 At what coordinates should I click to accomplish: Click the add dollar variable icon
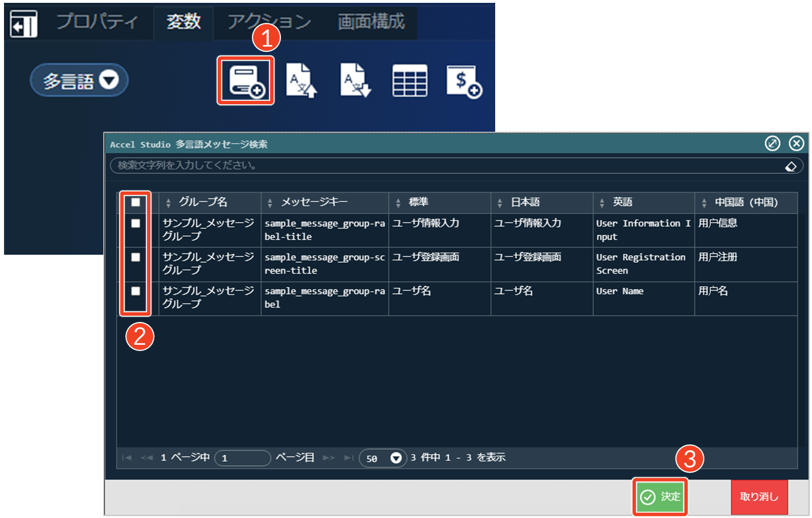(464, 81)
